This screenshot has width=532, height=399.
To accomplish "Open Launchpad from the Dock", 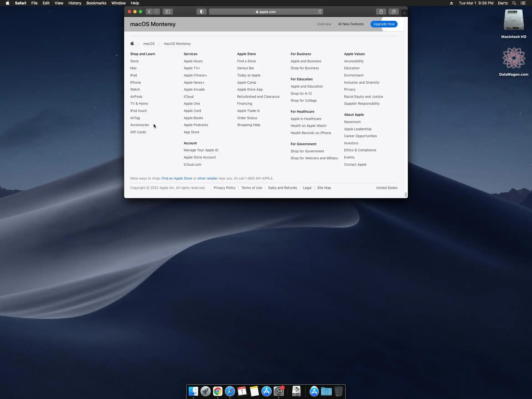I will click(x=205, y=391).
